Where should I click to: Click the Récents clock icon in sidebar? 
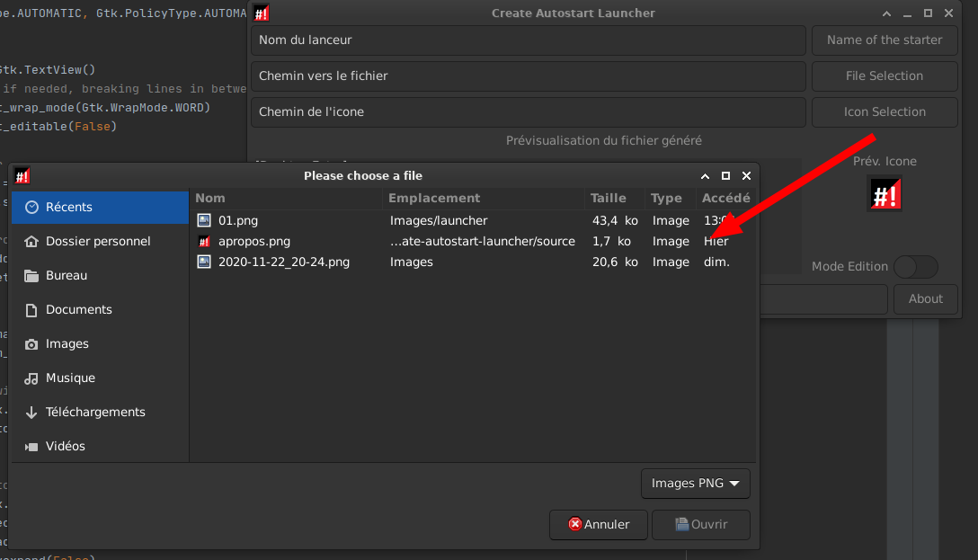point(32,207)
